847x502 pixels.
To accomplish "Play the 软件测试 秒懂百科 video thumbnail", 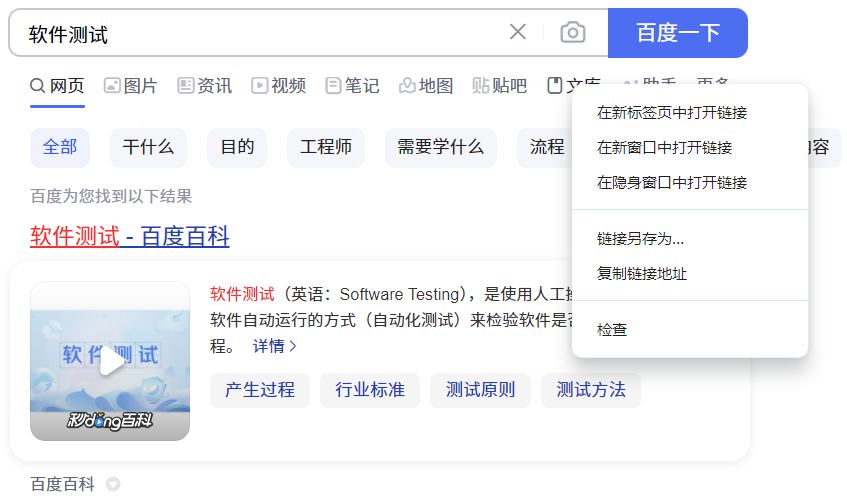I will tap(110, 361).
